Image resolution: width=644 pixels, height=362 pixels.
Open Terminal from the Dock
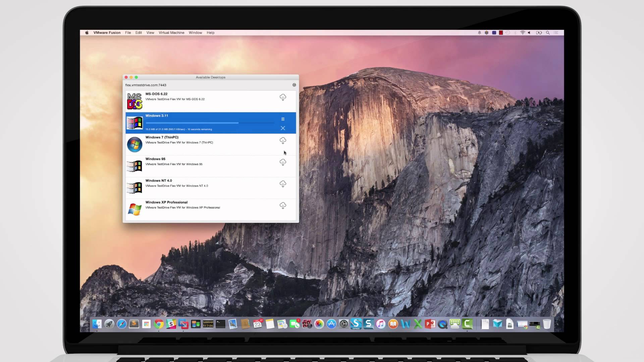pos(220,324)
